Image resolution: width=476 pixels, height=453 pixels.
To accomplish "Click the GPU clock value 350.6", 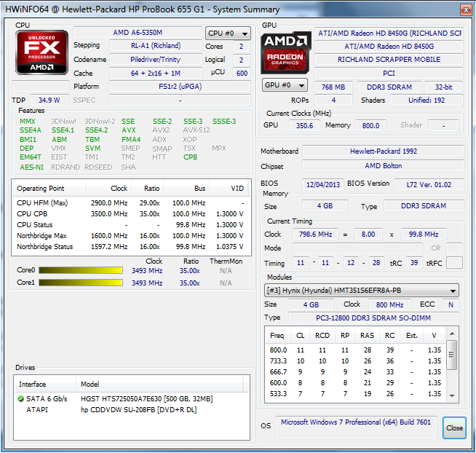I will click(x=304, y=125).
